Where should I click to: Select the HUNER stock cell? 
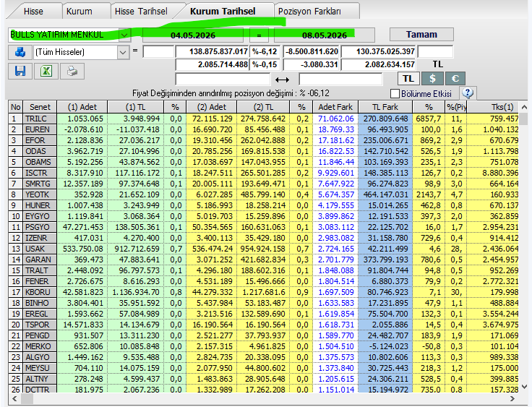40,205
